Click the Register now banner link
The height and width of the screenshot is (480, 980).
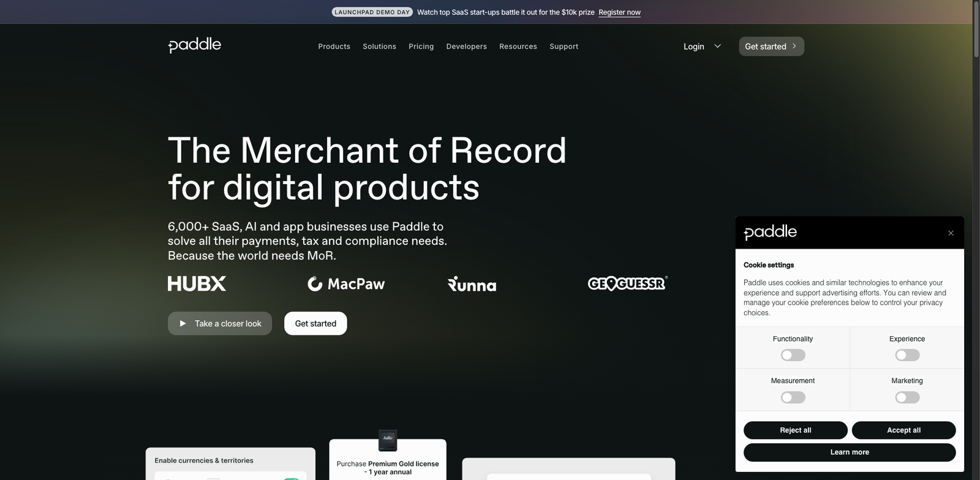[619, 12]
